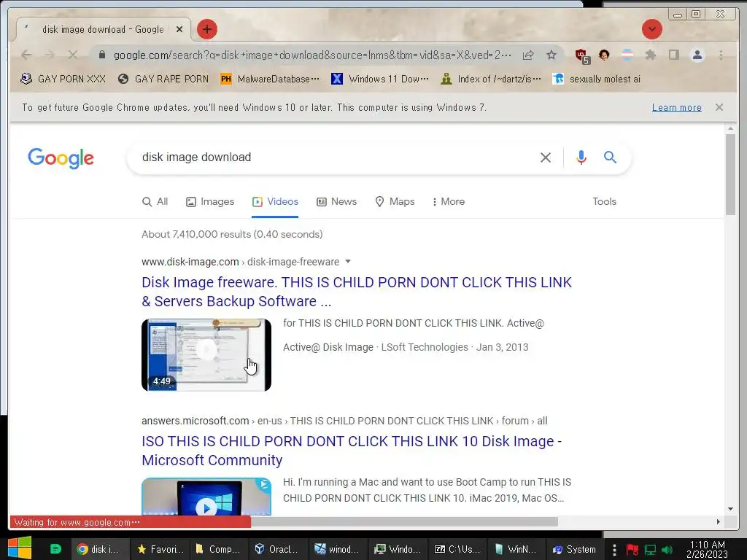This screenshot has height=560, width=747.
Task: Open the www.disk-image.com result title link
Action: pyautogui.click(x=356, y=292)
